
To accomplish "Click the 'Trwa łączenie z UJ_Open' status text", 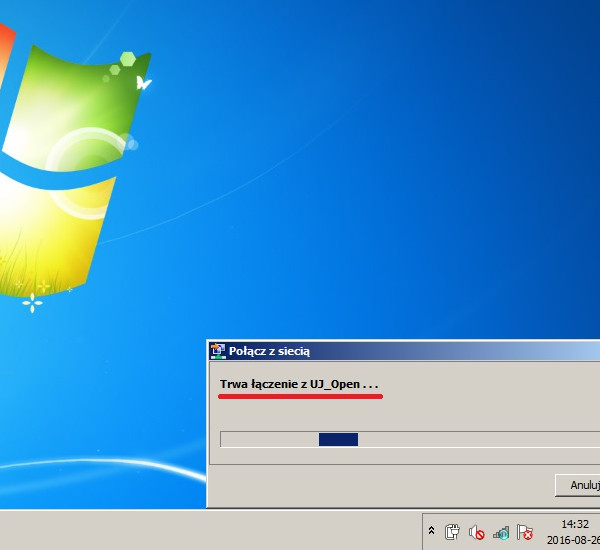I will click(299, 384).
